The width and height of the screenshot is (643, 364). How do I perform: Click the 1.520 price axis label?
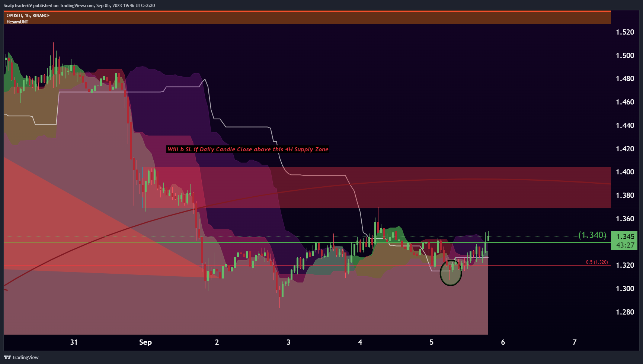pyautogui.click(x=625, y=32)
